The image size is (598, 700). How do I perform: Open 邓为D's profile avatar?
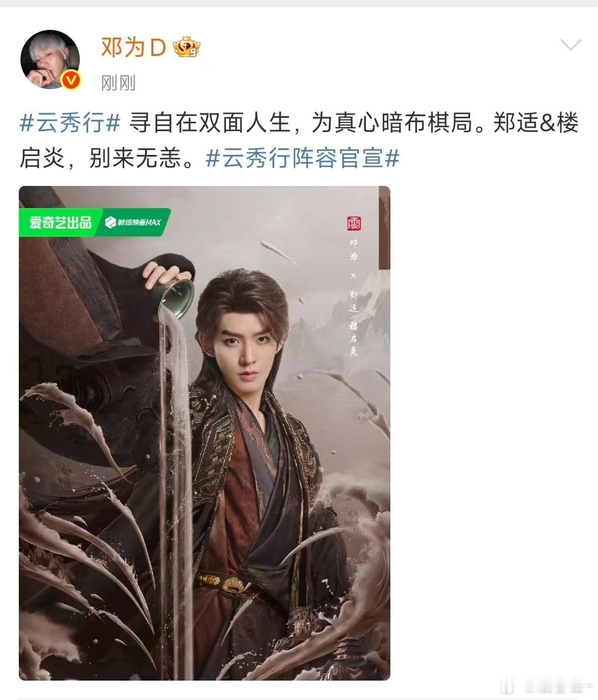tap(50, 60)
